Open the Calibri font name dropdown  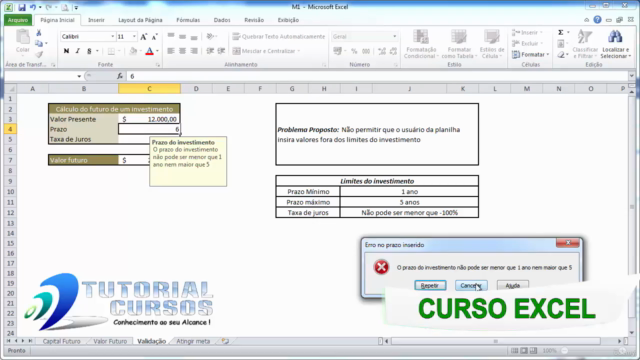113,37
